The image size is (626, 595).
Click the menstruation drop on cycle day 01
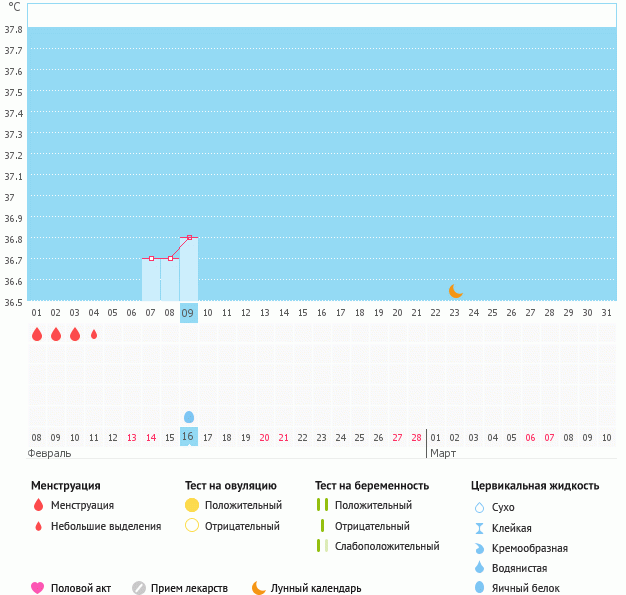tap(37, 334)
